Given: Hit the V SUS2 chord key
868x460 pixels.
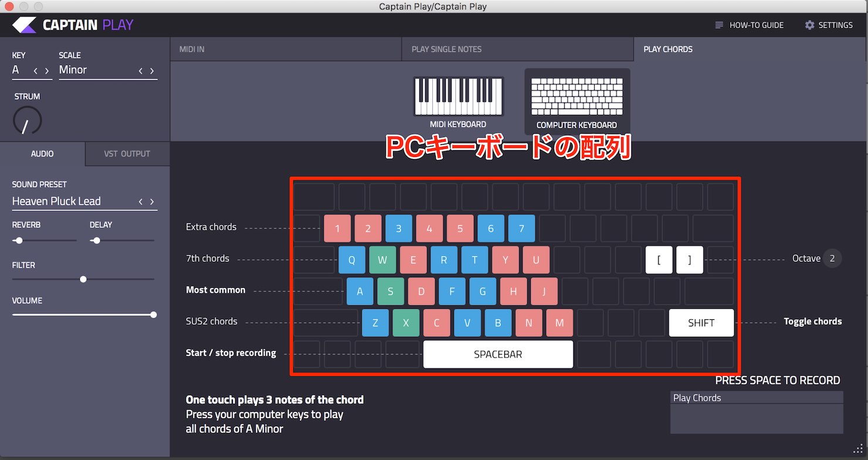Looking at the screenshot, I should click(467, 323).
